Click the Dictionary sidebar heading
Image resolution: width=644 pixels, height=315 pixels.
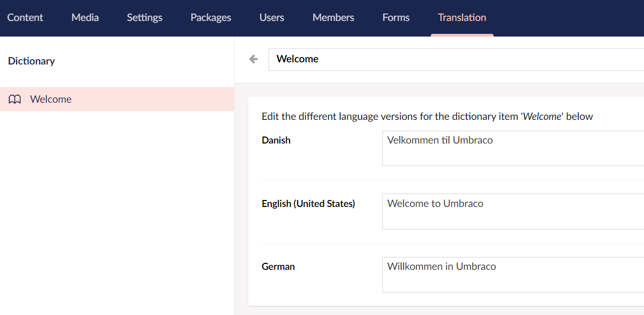coord(31,61)
